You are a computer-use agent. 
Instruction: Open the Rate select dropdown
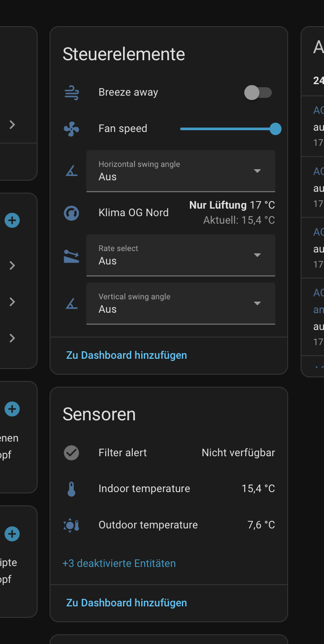point(181,255)
